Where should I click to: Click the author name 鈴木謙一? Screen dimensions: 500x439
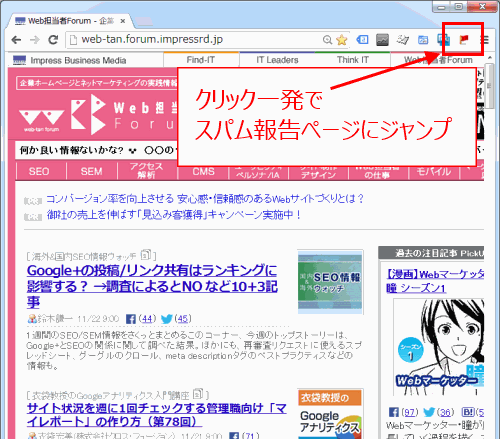pos(55,319)
